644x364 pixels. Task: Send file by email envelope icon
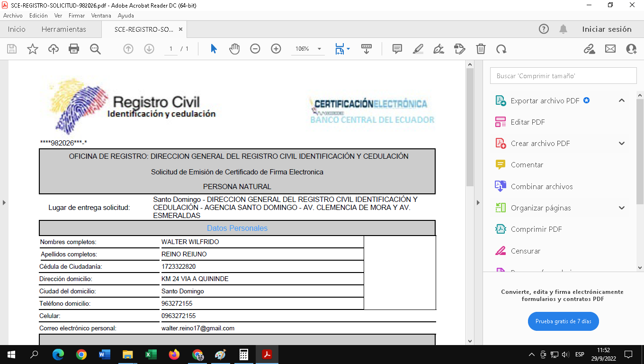tap(610, 49)
